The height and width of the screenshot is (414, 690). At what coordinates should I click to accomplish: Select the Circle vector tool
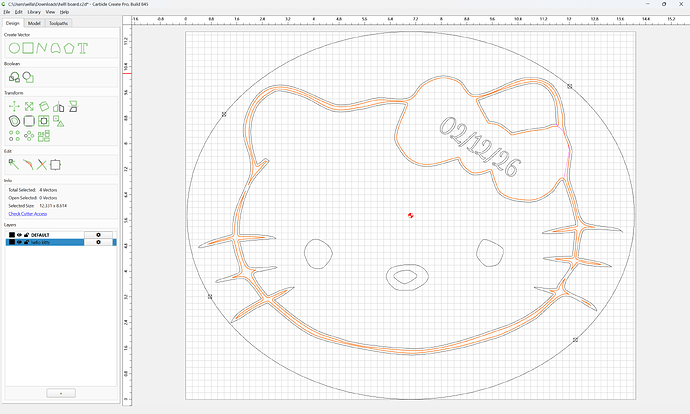(14, 48)
